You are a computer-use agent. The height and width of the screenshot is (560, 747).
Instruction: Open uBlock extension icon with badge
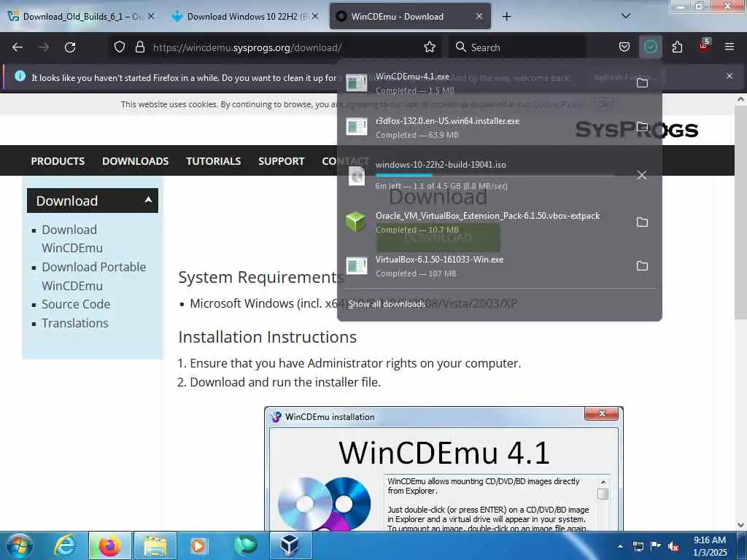point(704,46)
